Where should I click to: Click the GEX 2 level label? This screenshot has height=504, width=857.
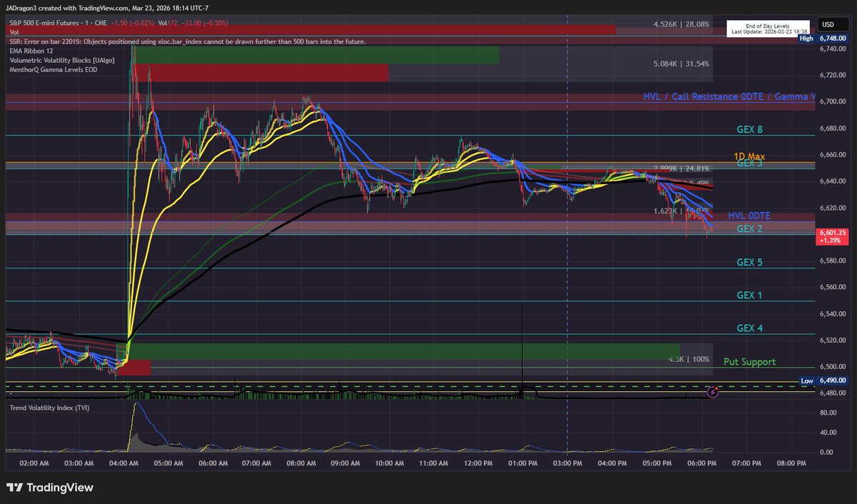[x=749, y=228]
